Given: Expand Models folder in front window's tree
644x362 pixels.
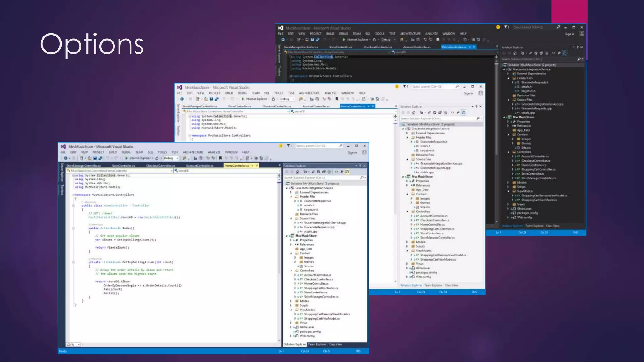Looking at the screenshot, I should tap(291, 301).
